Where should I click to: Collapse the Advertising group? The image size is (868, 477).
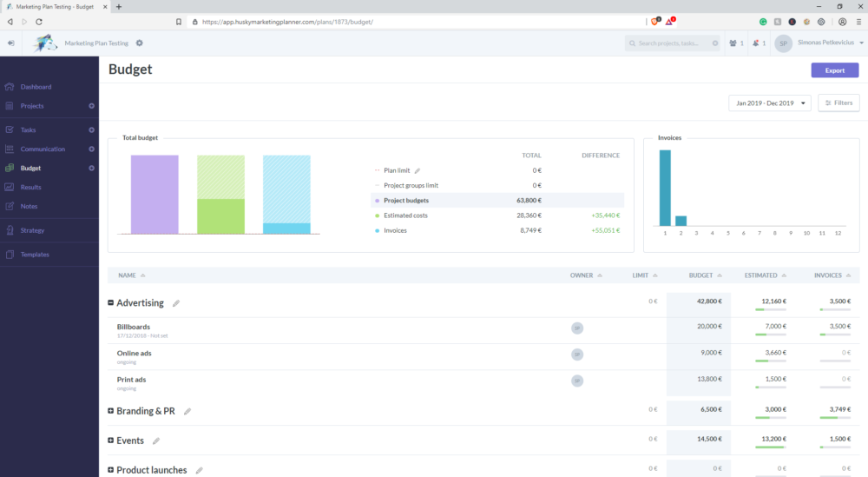pos(111,302)
